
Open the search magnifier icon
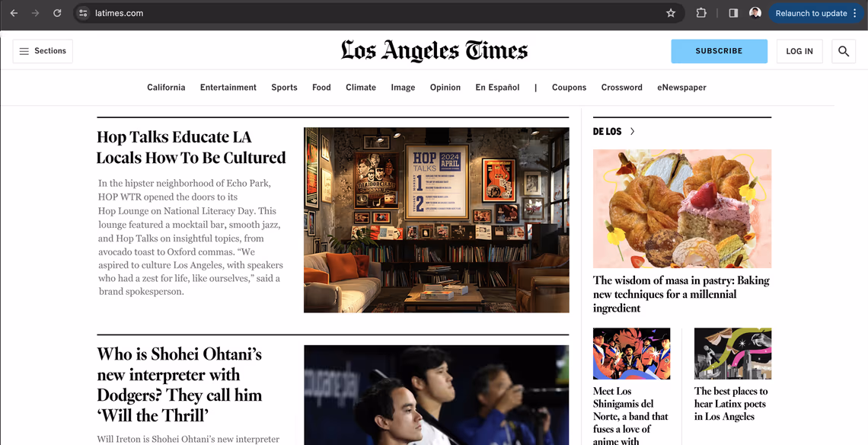pos(844,51)
